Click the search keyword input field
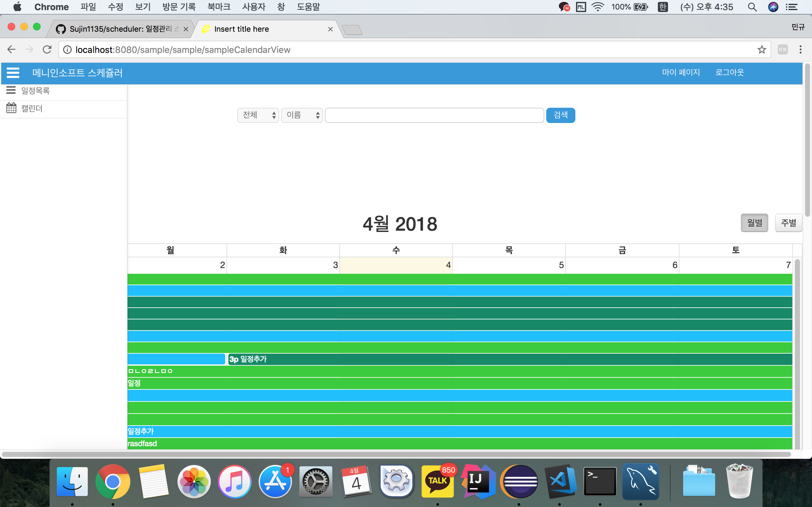Viewport: 812px width, 507px height. click(x=434, y=115)
